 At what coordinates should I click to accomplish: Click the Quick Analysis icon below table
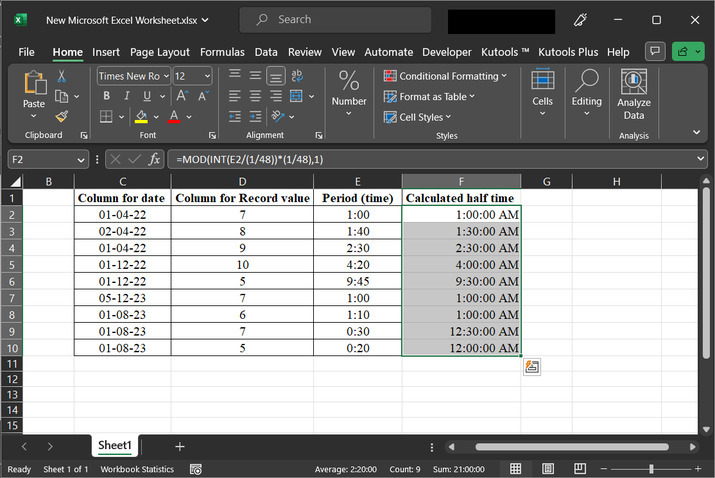(532, 367)
